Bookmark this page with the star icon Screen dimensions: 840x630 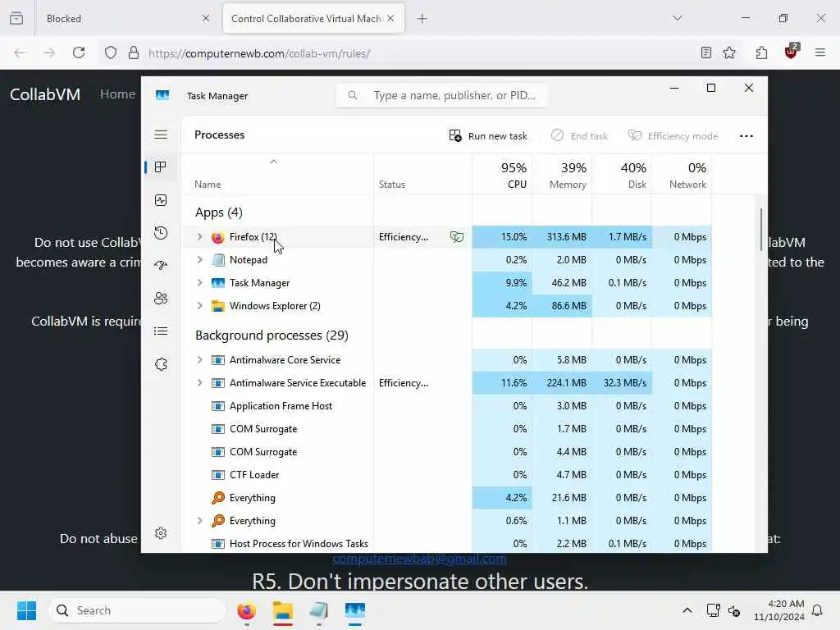pos(729,52)
